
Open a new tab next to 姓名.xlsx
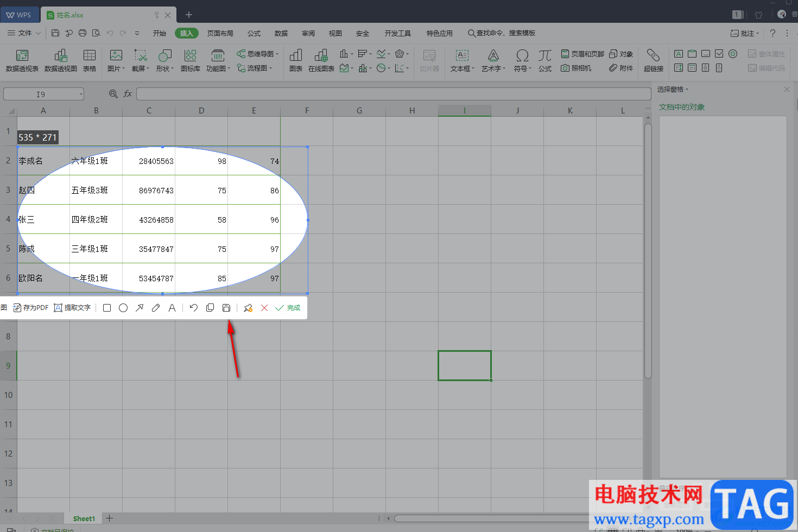tap(189, 15)
